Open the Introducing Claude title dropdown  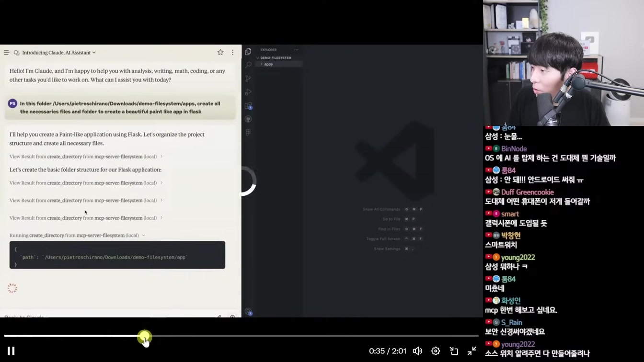coord(59,53)
